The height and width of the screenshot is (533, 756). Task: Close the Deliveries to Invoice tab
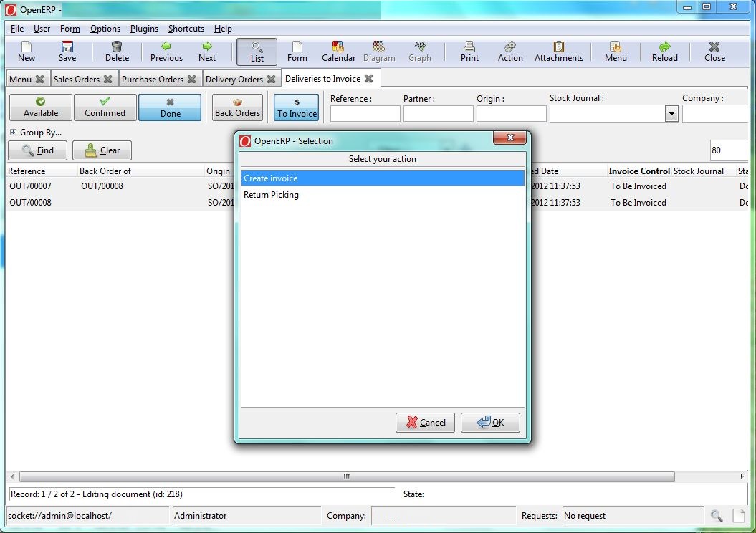[369, 79]
